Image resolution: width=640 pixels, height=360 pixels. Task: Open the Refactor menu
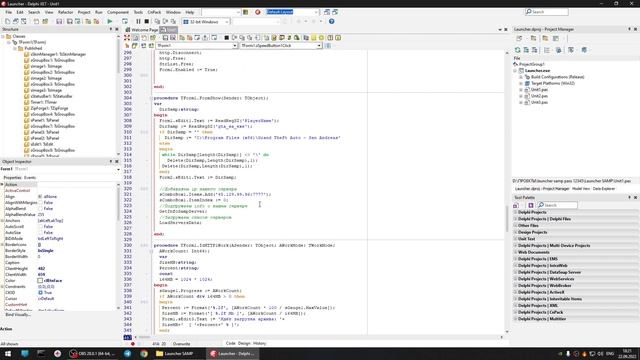click(65, 12)
